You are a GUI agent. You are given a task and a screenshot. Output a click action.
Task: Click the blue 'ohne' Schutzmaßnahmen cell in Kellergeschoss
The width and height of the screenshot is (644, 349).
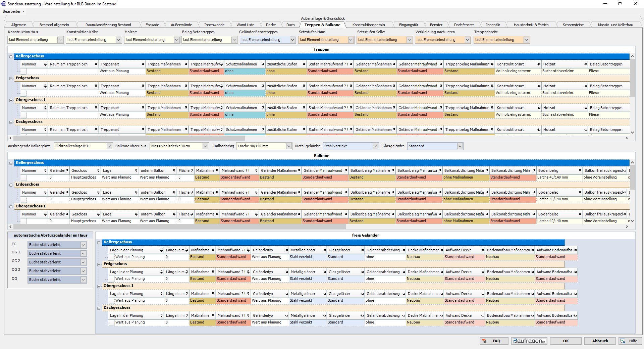pos(245,71)
